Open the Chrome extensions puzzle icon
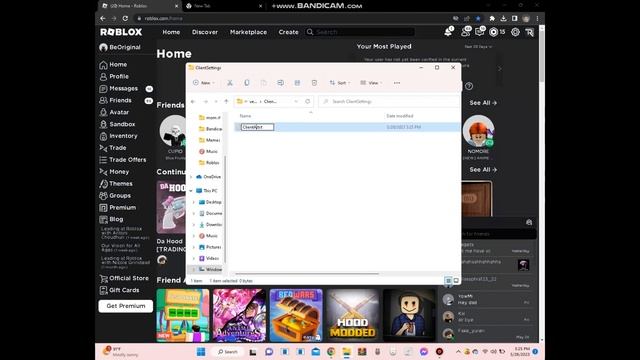The height and width of the screenshot is (360, 640). [x=492, y=18]
